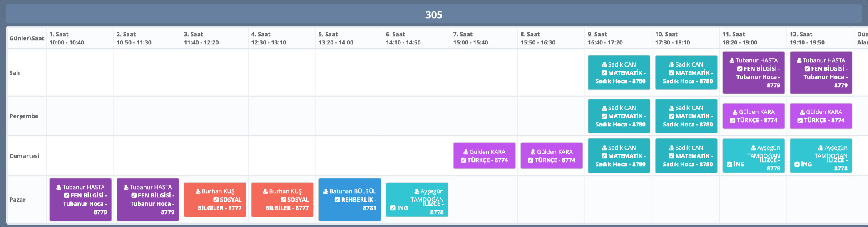Click TÜRKÇE edit icon in Cumartesi 7. Saat
Screen dimensions: 868x227
point(463,160)
